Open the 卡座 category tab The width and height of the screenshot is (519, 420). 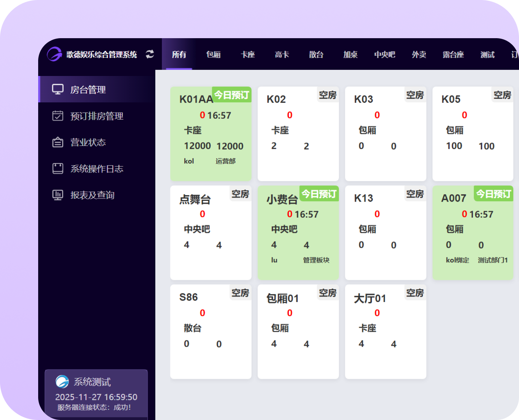coord(248,55)
